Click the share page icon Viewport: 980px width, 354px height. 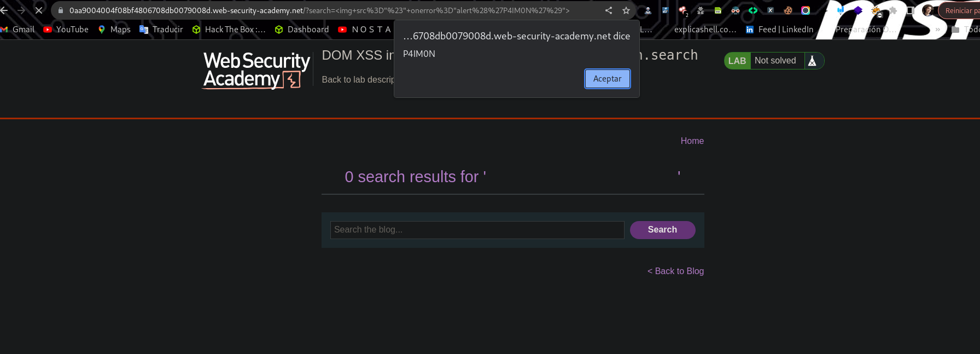click(x=609, y=10)
